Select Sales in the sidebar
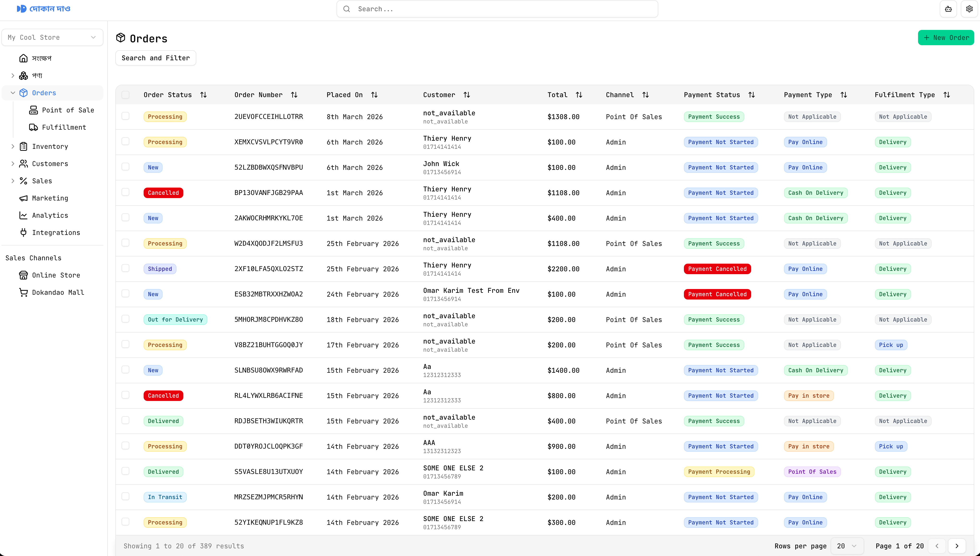The width and height of the screenshot is (980, 556). click(x=42, y=181)
